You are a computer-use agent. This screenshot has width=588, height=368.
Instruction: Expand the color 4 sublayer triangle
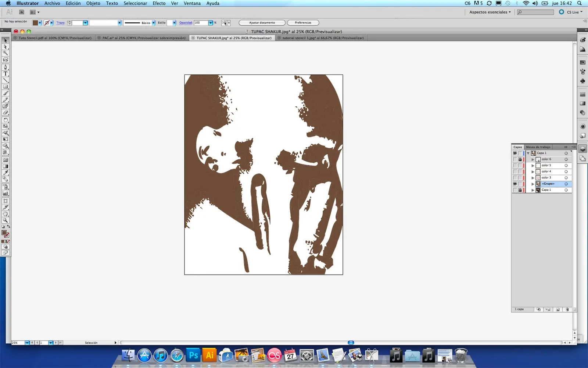533,171
